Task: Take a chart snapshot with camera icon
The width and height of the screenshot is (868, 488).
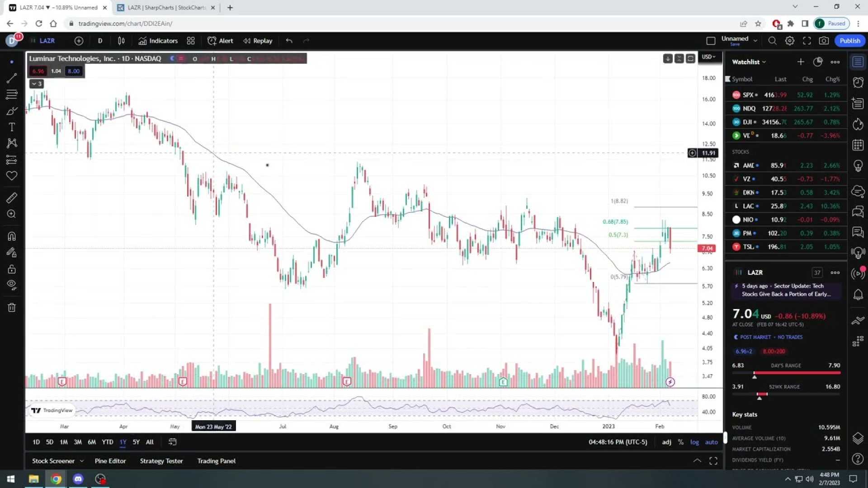Action: (x=824, y=41)
